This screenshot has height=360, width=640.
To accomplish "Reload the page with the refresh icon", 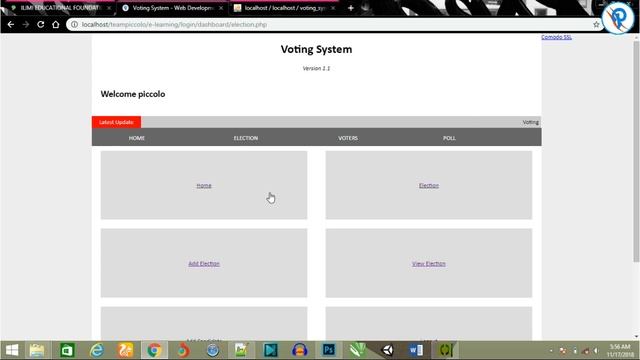I will pos(40,24).
